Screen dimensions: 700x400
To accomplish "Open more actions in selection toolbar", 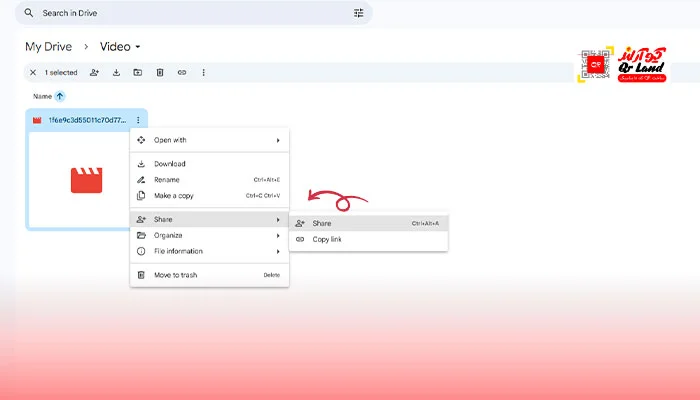I will 204,72.
